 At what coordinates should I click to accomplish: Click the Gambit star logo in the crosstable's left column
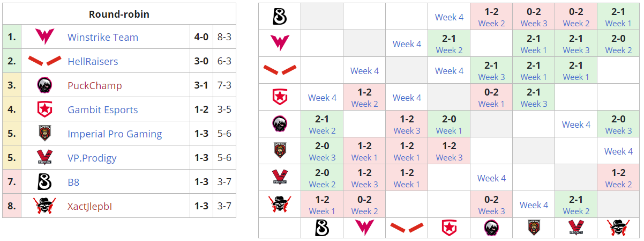[280, 97]
